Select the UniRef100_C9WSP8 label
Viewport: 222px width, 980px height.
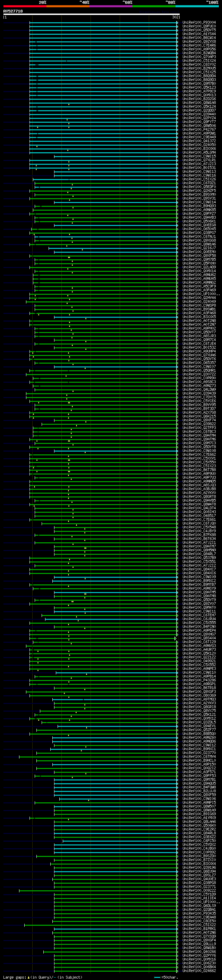199,306
